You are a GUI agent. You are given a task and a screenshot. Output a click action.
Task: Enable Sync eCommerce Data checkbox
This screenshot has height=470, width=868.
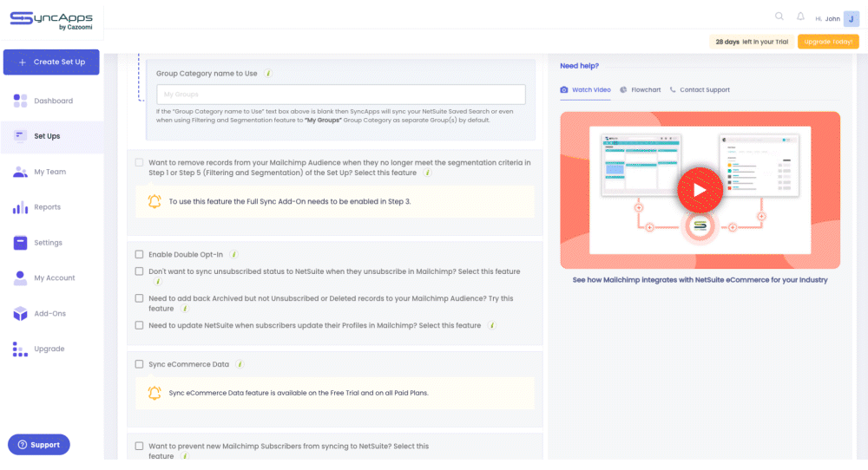tap(139, 364)
